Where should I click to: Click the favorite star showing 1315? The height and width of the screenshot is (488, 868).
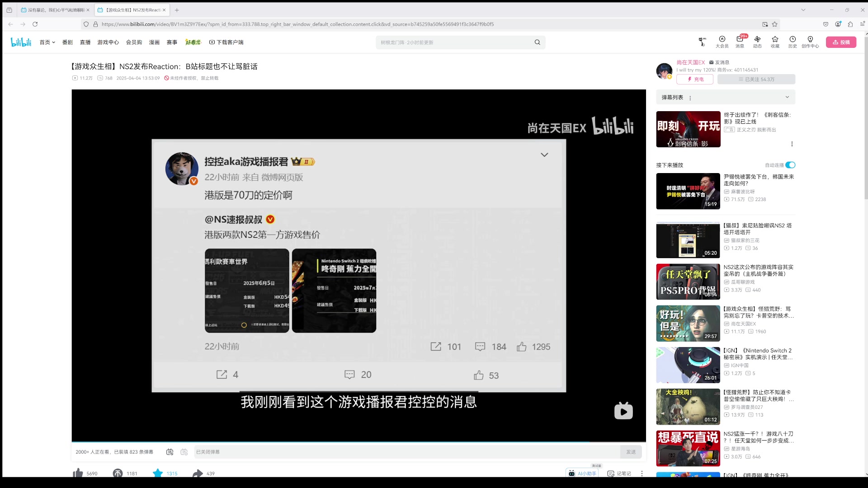tap(158, 473)
